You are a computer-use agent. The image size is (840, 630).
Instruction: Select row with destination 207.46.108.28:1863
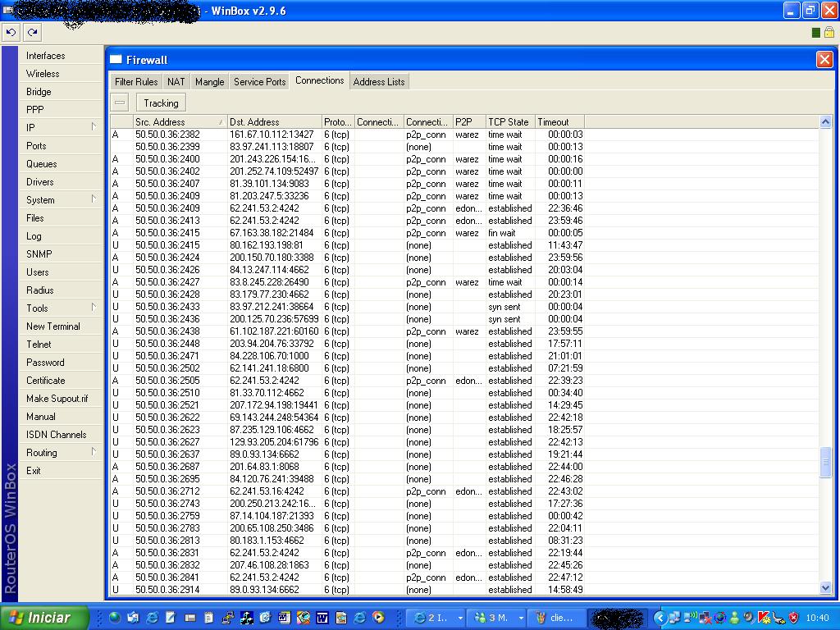465,565
